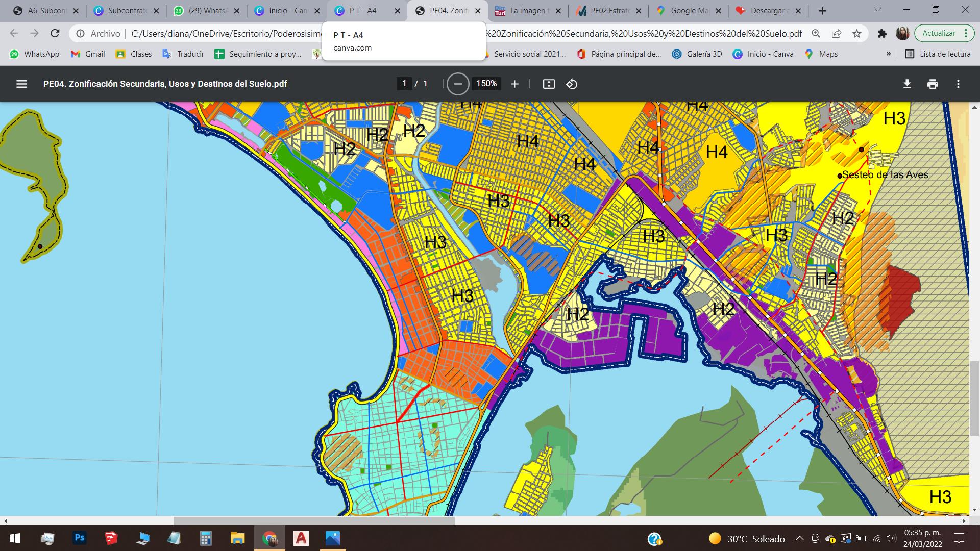Screen dimensions: 980x551
Task: Rotate the PDF counterclockwise
Action: pos(572,84)
